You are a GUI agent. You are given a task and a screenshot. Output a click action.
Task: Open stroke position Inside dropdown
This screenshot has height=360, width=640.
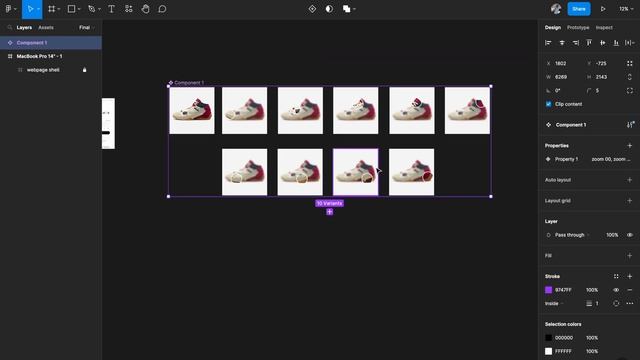pos(554,303)
